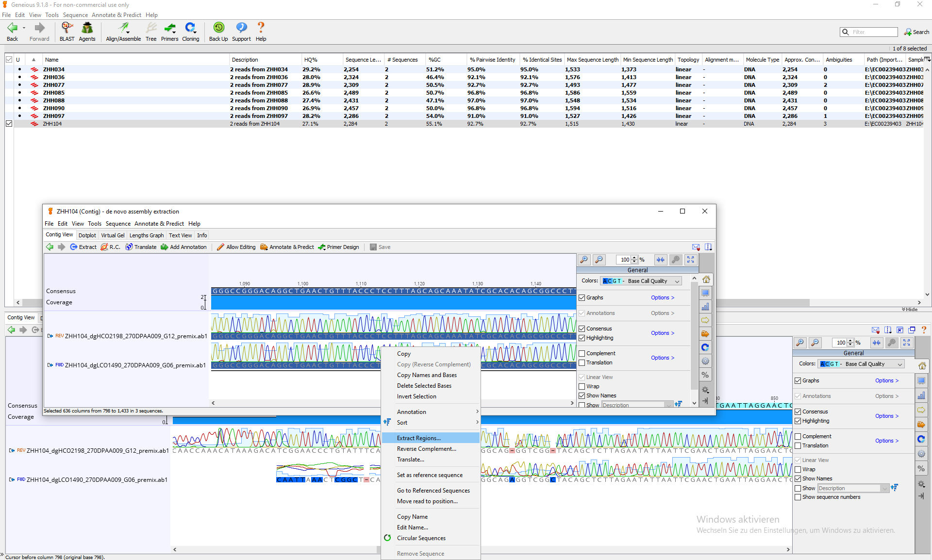Enable Allow Editing in contig window

[x=236, y=247]
